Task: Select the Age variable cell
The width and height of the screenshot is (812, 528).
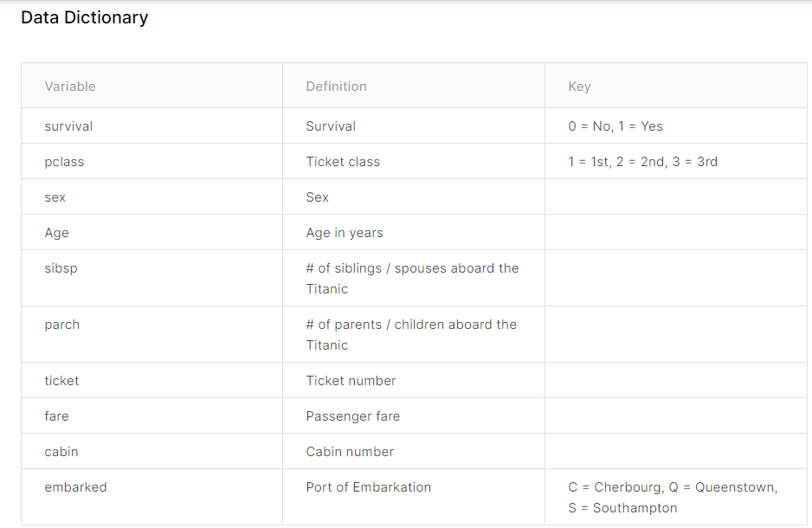Action: point(57,233)
